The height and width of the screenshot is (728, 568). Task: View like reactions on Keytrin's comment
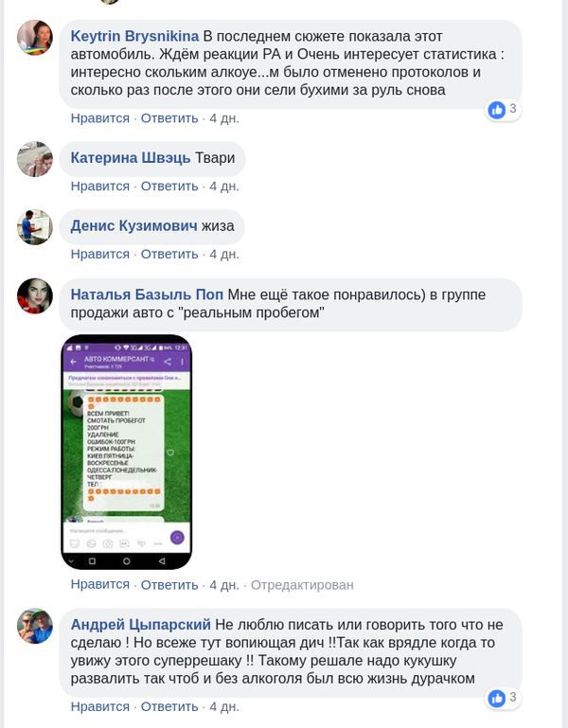coord(503,110)
